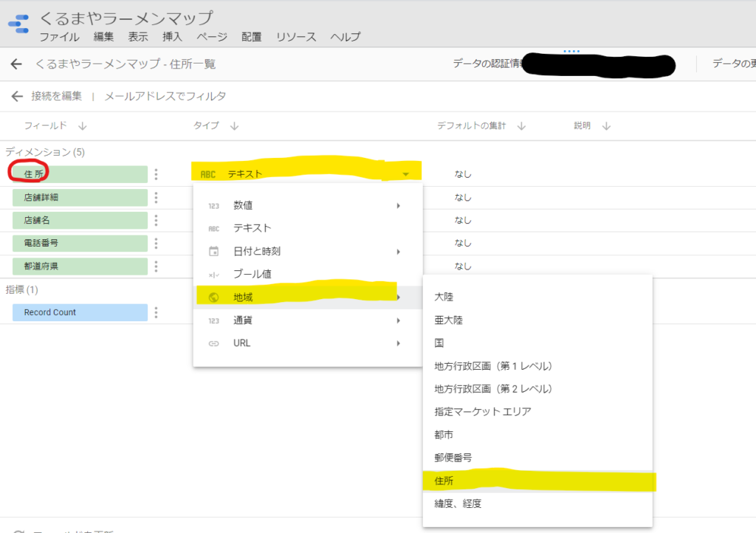Sort by 説明 column arrow

[607, 126]
